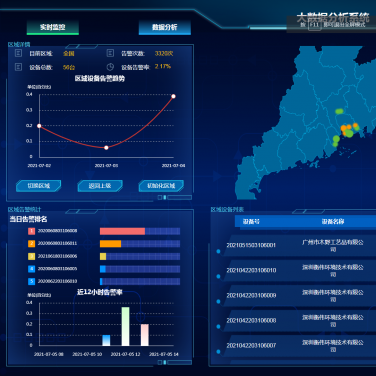Click the blue bar in 近12小时告警率 chart

(x=106, y=340)
